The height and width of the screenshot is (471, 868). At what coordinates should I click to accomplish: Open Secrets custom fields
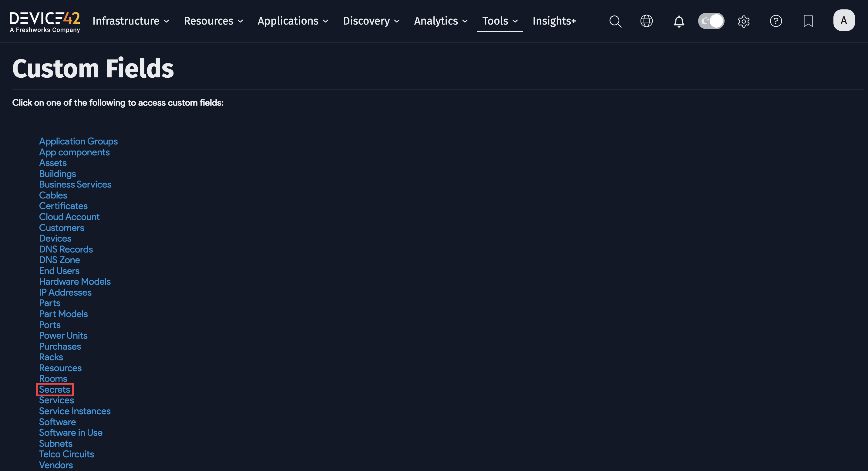click(54, 389)
